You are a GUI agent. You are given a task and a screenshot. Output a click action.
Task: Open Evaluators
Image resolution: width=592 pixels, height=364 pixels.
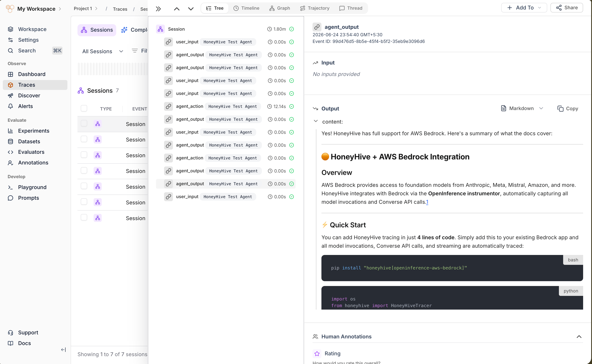pos(31,152)
